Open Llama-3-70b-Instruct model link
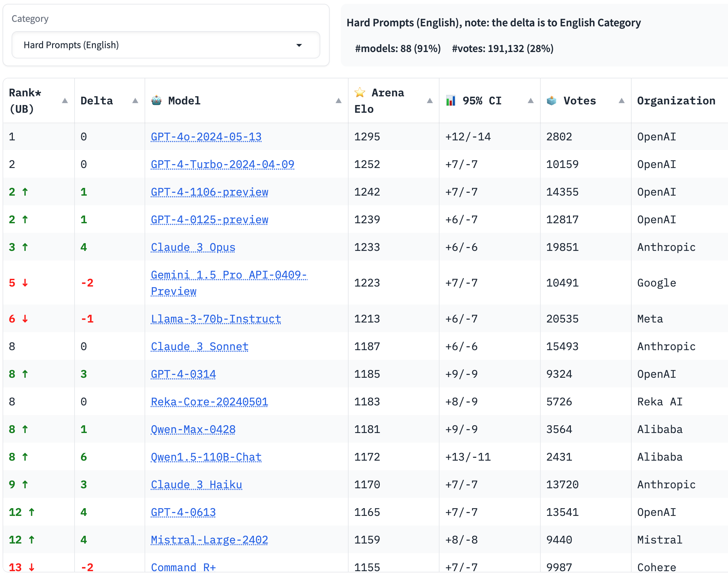 pos(216,319)
